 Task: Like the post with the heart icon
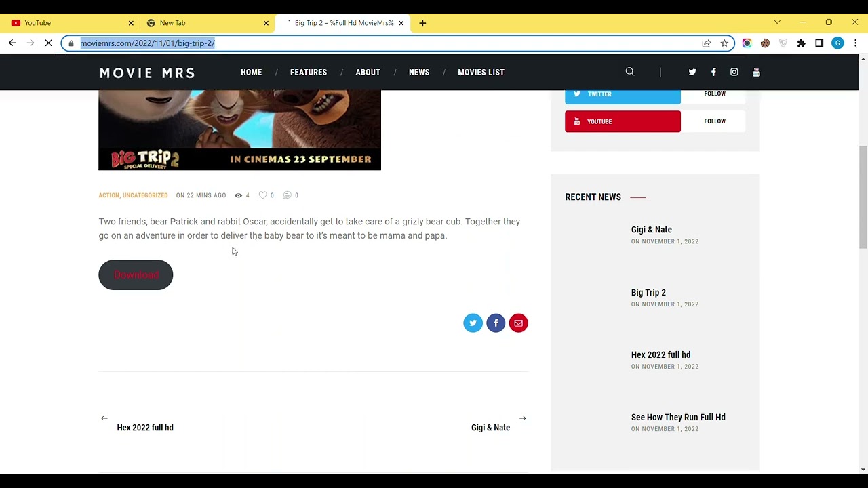263,195
